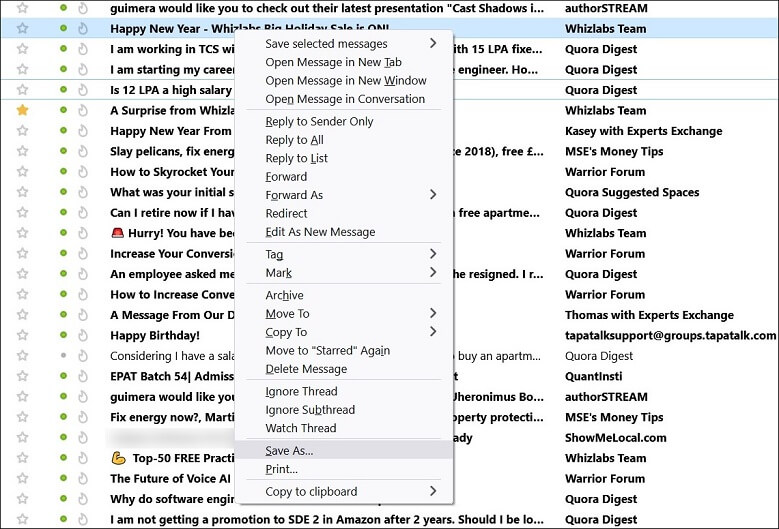
Task: Select Print... in the context menu
Action: click(344, 469)
